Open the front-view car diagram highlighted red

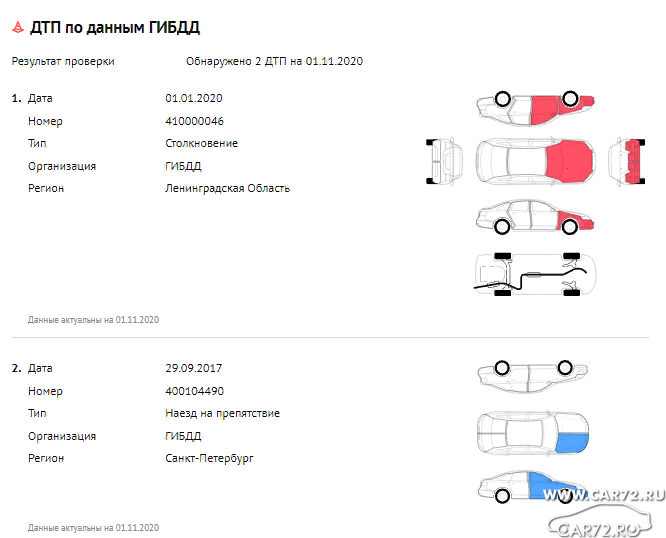[x=626, y=161]
